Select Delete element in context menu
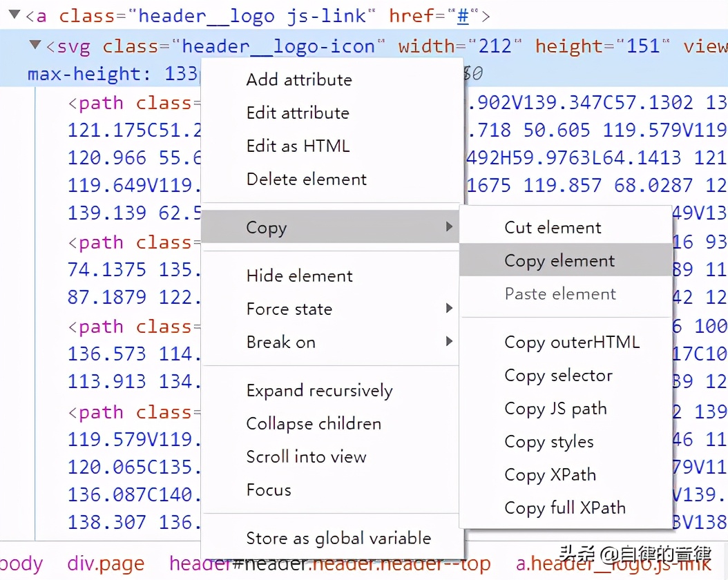 pyautogui.click(x=306, y=179)
